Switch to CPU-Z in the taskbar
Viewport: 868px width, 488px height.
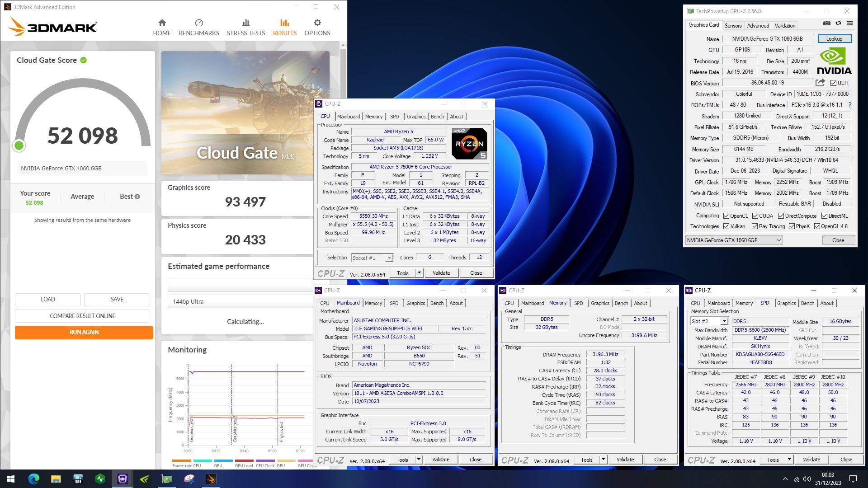point(122,479)
